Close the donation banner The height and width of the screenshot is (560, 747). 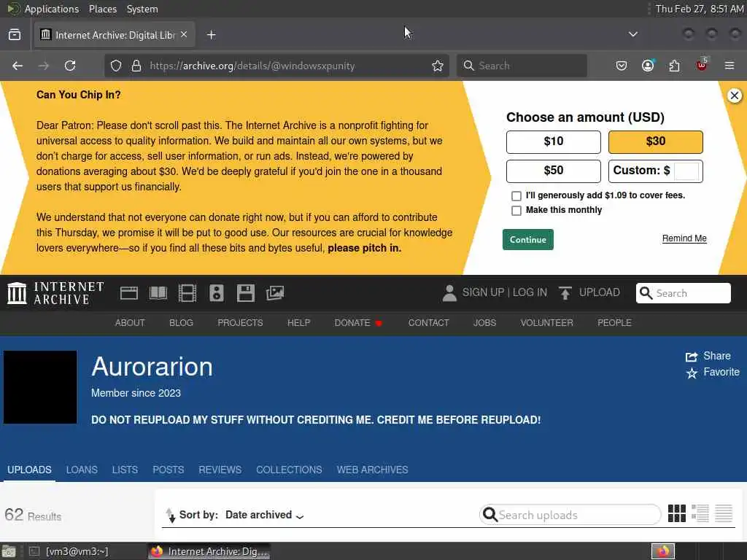click(735, 96)
